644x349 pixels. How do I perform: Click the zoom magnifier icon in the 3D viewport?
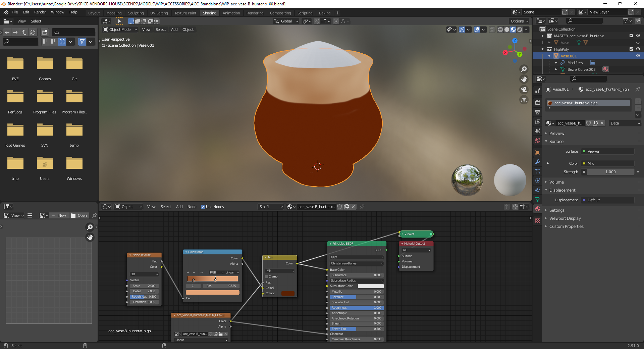[x=524, y=69]
